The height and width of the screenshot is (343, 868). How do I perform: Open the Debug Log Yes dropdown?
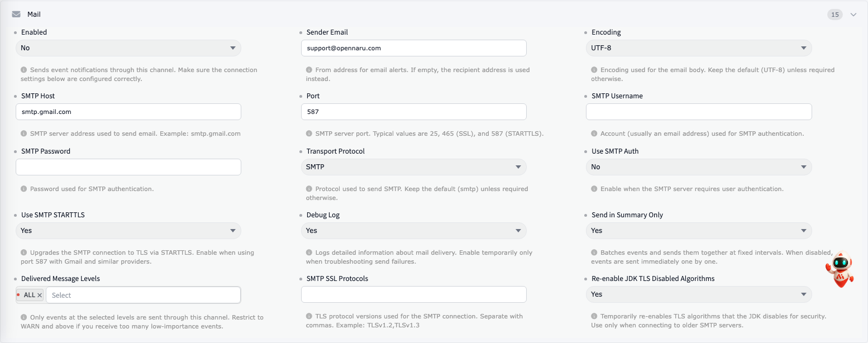coord(414,231)
